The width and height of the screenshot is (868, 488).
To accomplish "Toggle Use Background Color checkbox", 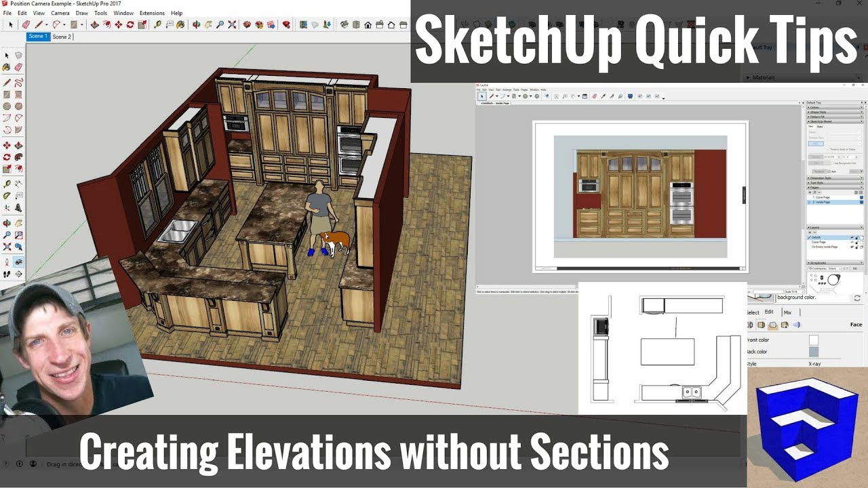I will pyautogui.click(x=833, y=163).
